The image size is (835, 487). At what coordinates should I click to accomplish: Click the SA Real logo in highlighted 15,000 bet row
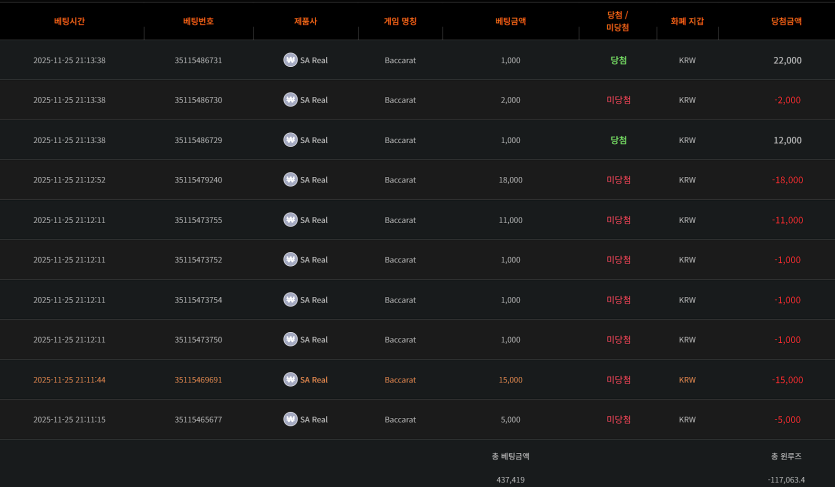290,380
